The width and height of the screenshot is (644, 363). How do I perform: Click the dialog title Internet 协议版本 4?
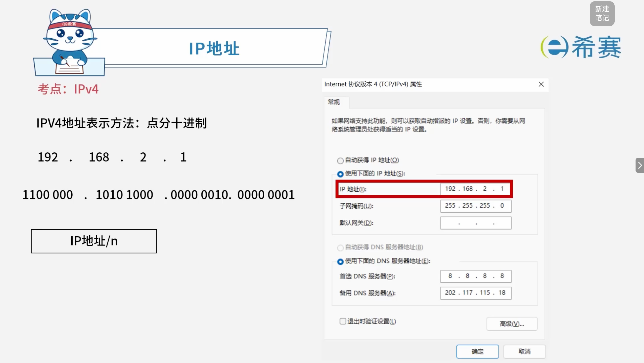point(373,84)
